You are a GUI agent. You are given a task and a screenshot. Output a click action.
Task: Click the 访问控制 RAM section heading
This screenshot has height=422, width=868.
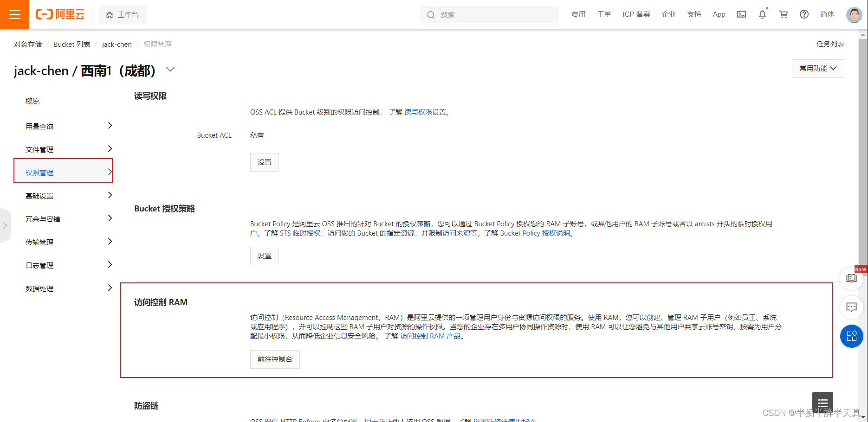click(x=161, y=302)
